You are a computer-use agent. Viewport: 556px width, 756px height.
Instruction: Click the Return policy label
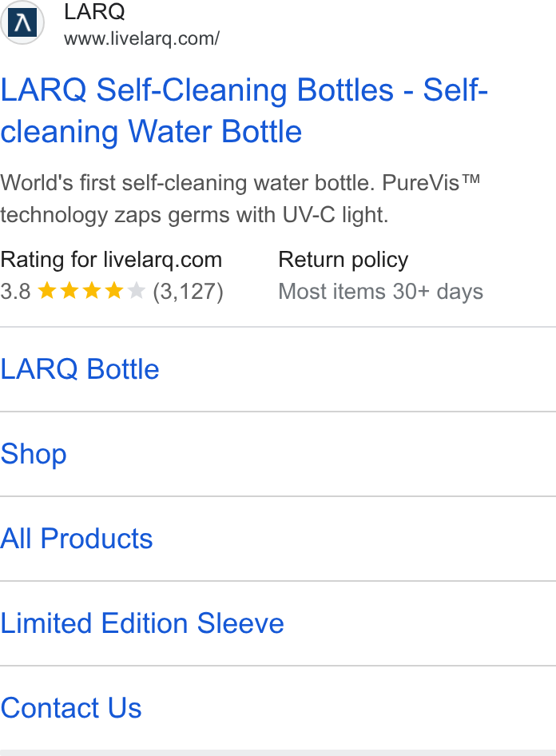coord(343,260)
